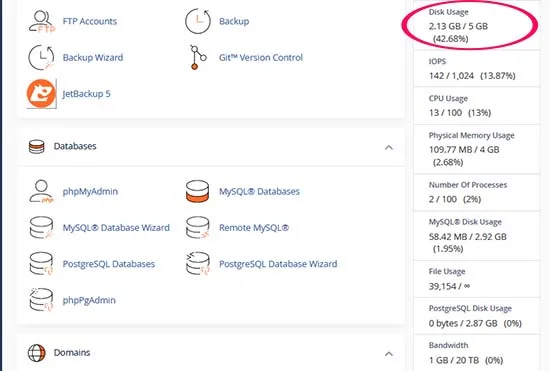Click the 39,154 / ∞ file count
Screen dimensions: 550x371
(x=449, y=286)
